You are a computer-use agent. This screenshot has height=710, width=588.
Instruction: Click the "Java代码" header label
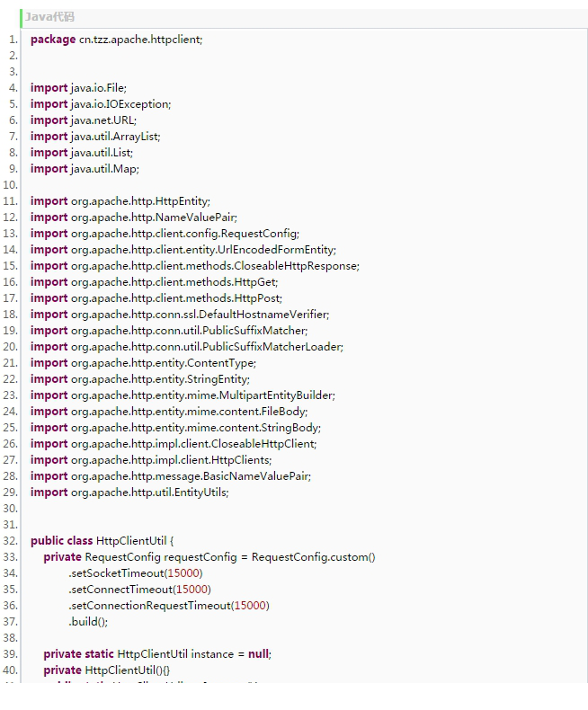49,17
